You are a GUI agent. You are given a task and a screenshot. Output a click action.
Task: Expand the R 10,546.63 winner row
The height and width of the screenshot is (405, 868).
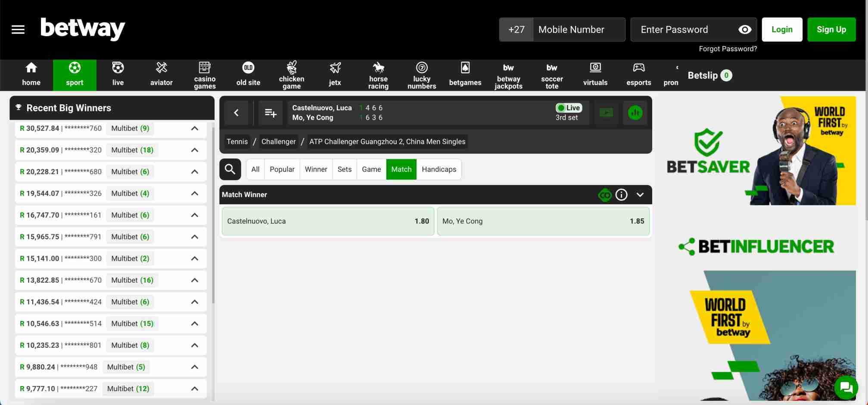pos(195,324)
